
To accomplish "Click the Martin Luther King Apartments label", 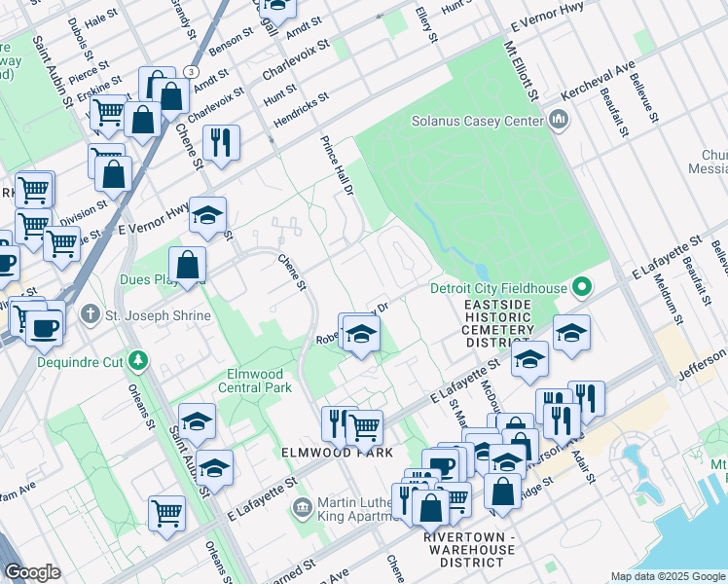I will [355, 509].
